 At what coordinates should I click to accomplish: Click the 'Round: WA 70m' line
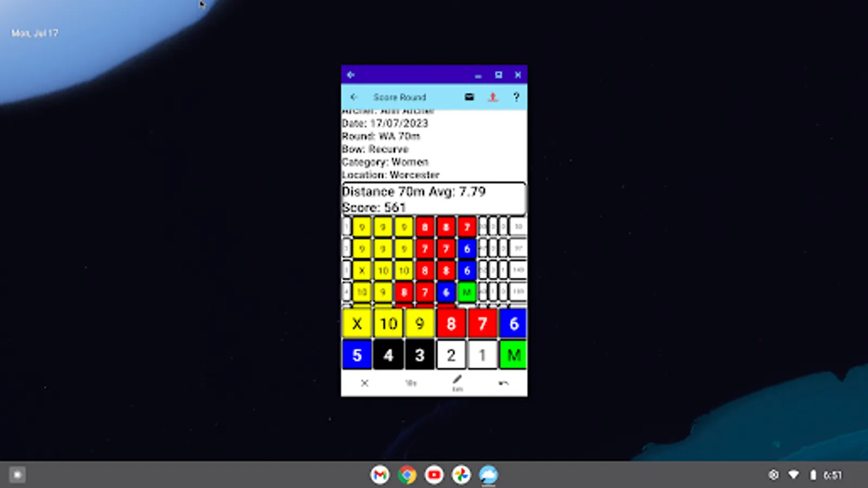[x=381, y=136]
